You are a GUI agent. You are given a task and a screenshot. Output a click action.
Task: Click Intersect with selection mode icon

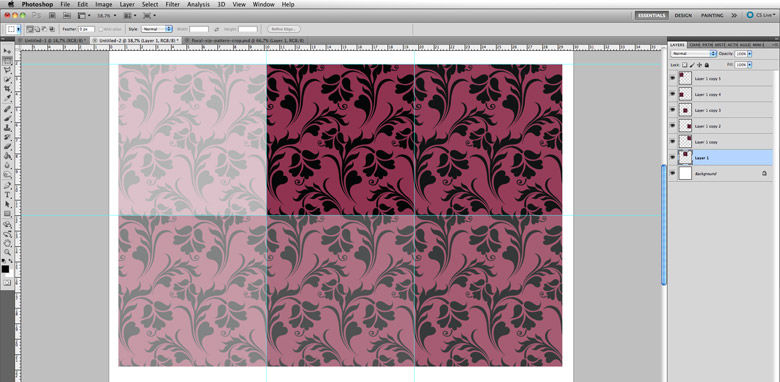pyautogui.click(x=52, y=29)
